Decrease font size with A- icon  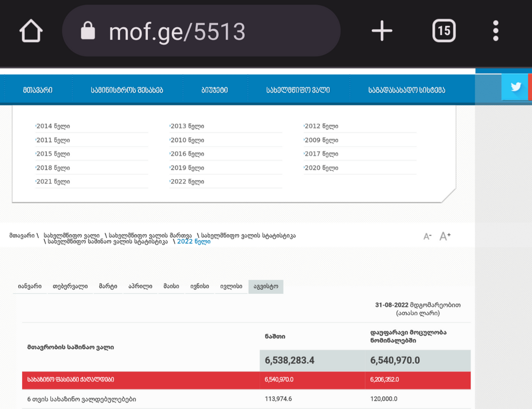click(x=428, y=236)
